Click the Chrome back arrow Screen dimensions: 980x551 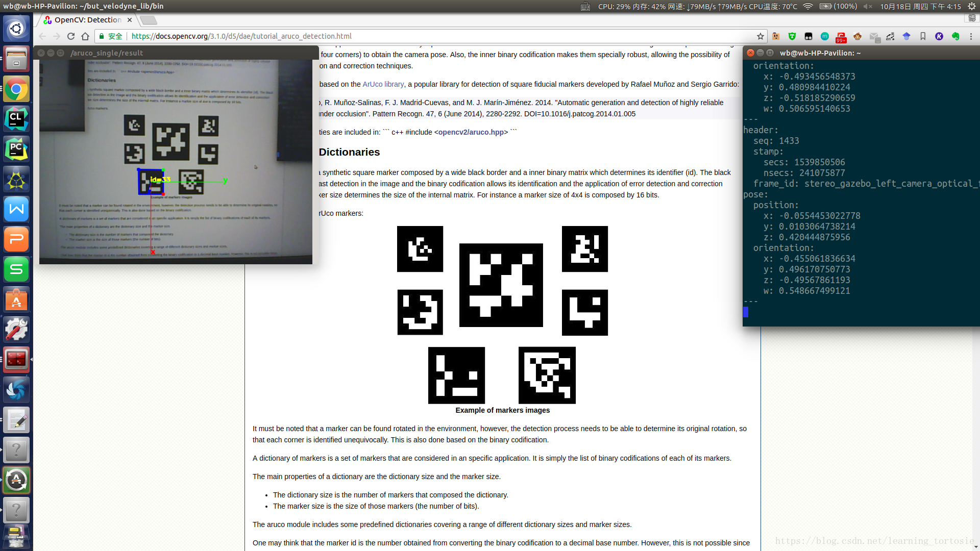click(42, 36)
